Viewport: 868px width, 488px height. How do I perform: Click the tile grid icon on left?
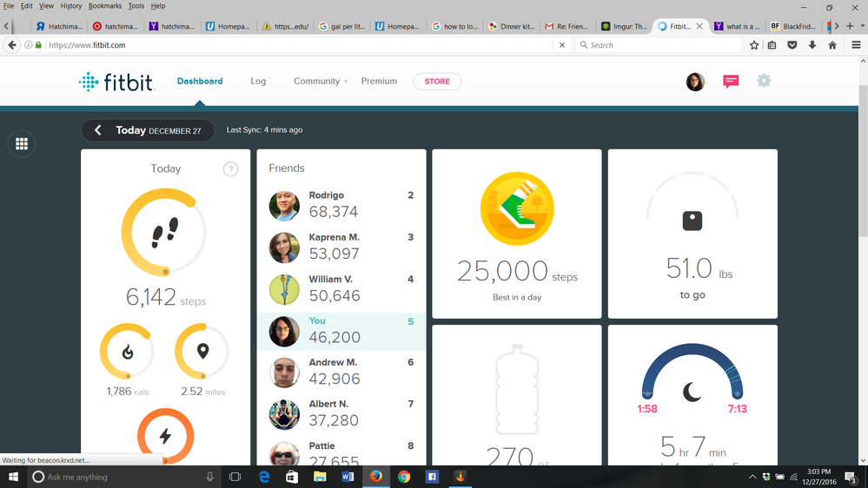(22, 144)
